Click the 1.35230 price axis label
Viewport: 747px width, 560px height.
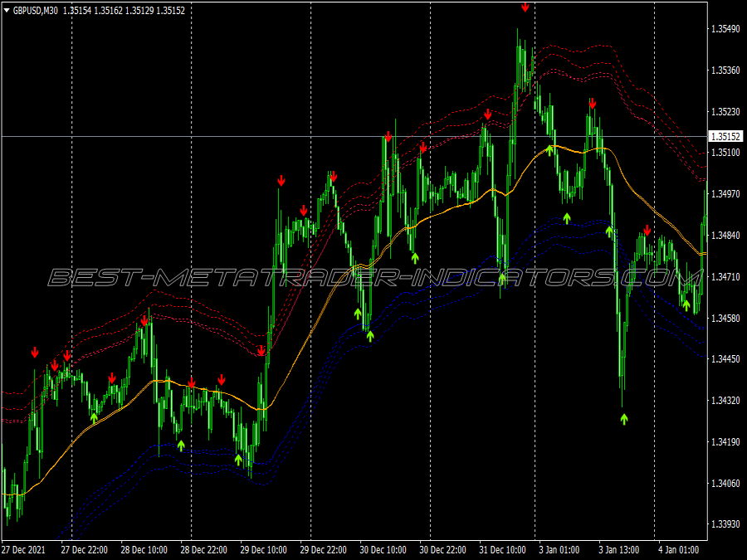point(725,111)
